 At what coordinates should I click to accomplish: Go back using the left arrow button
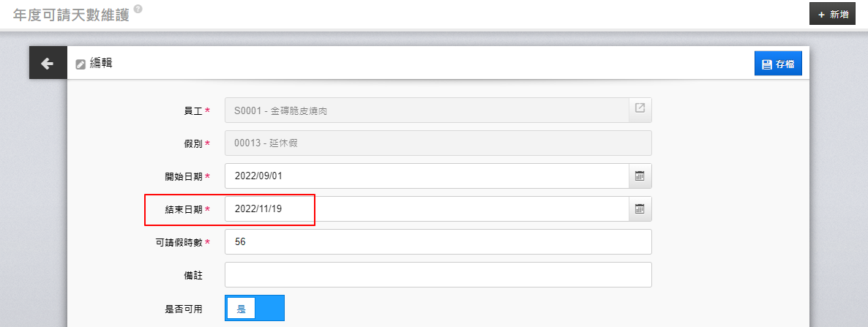click(48, 64)
